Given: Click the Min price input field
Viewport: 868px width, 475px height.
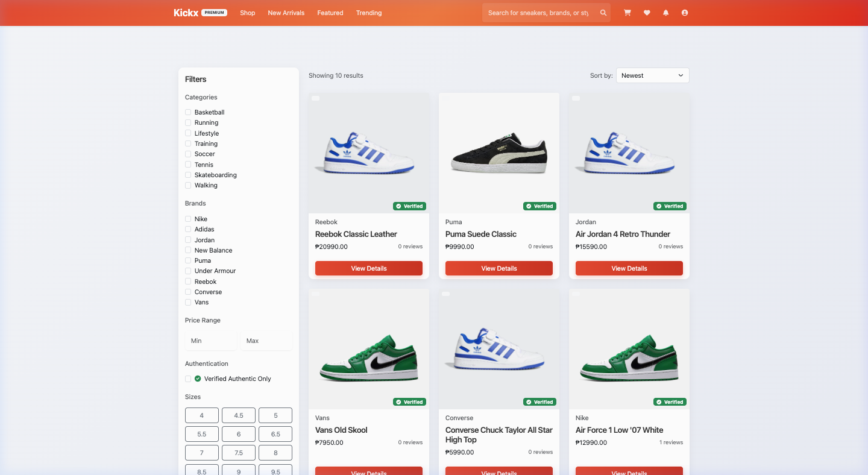Looking at the screenshot, I should 211,341.
